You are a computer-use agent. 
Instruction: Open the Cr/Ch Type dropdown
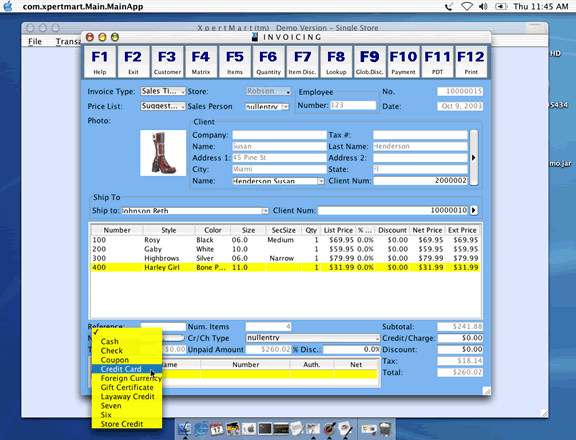point(313,338)
